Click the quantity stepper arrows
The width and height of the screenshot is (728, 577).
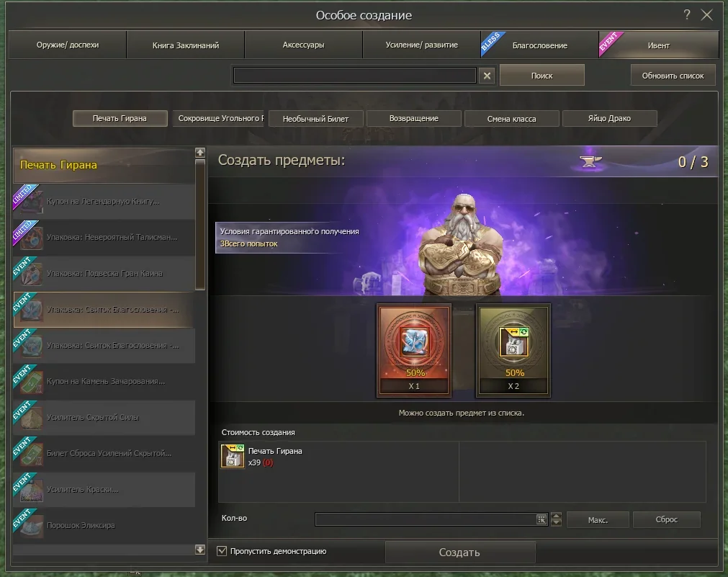[x=556, y=519]
